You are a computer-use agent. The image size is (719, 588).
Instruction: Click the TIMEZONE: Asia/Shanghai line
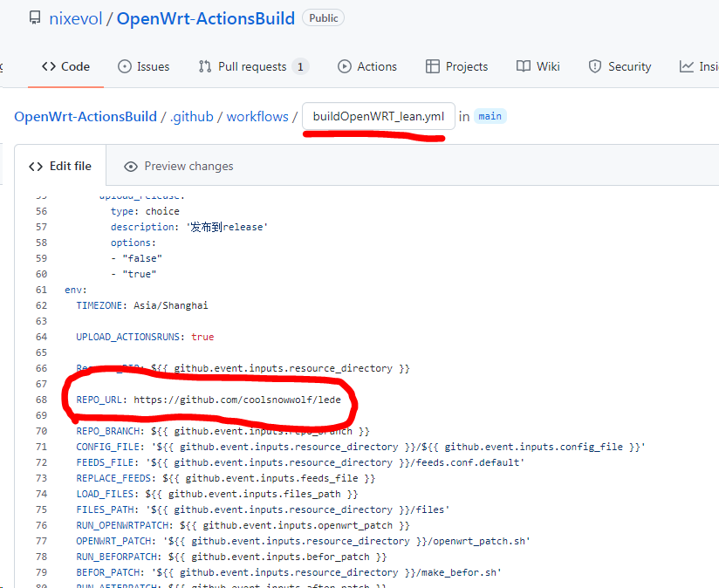pyautogui.click(x=142, y=305)
